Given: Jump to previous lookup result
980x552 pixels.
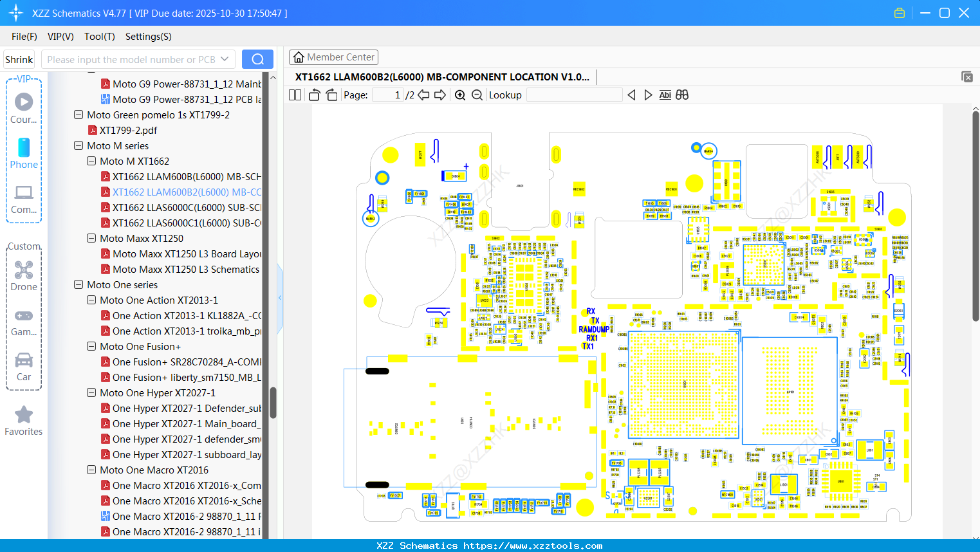Looking at the screenshot, I should tap(631, 95).
